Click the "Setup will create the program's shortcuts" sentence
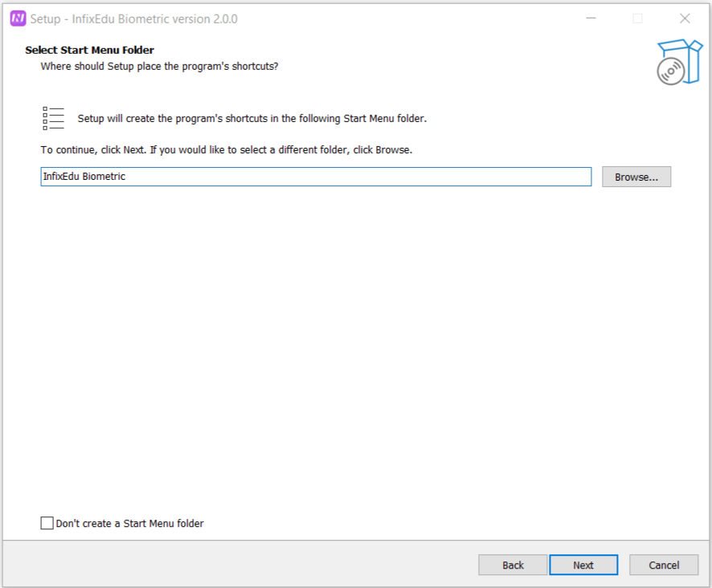Viewport: 712px width, 588px height. pos(252,118)
